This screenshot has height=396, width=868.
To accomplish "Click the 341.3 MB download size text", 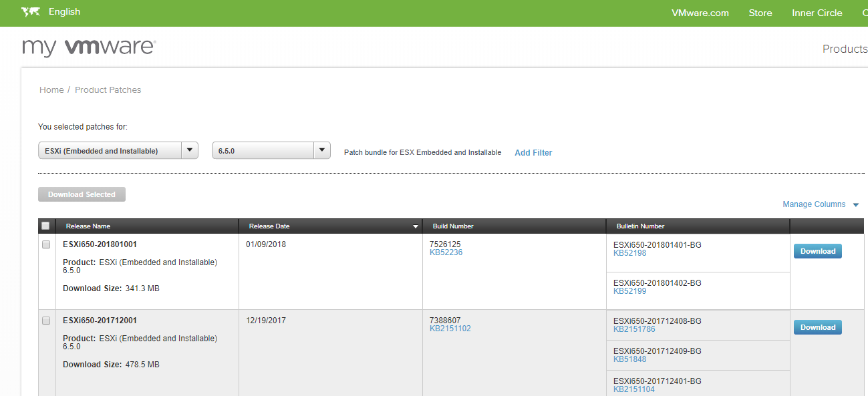I will point(142,288).
